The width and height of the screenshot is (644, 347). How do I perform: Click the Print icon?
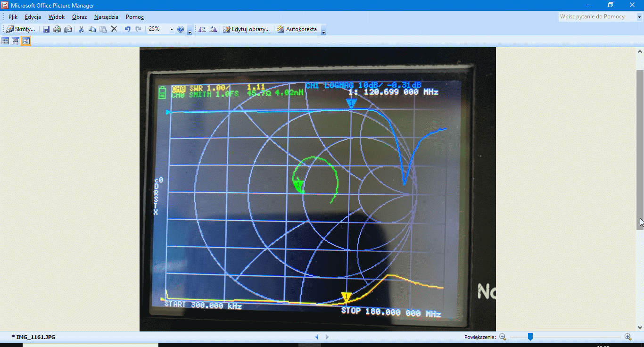(57, 29)
